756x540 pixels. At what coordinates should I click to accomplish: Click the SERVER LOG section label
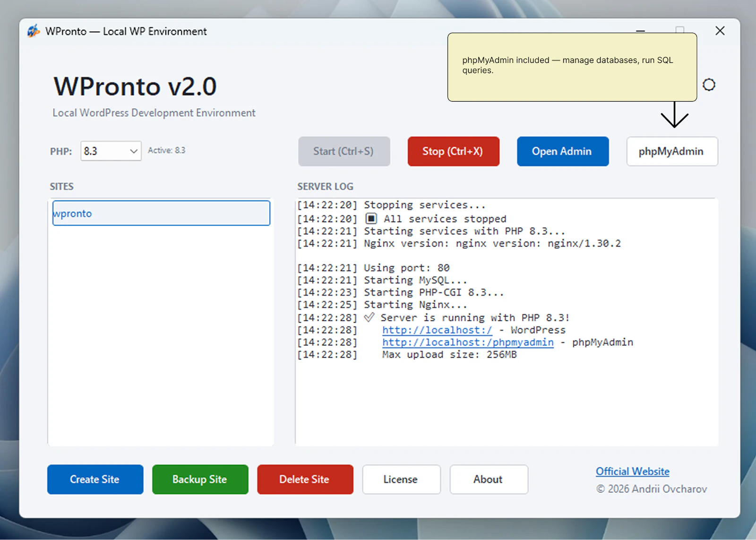(x=325, y=187)
